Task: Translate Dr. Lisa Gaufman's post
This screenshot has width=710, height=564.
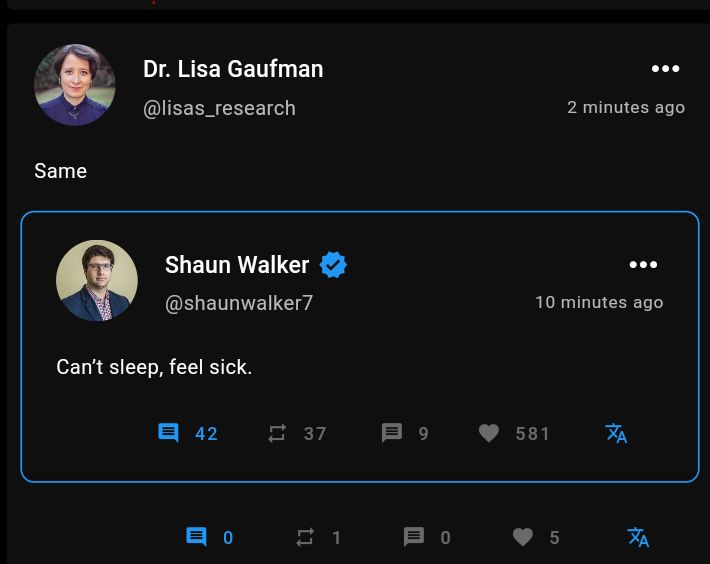Action: click(x=638, y=537)
